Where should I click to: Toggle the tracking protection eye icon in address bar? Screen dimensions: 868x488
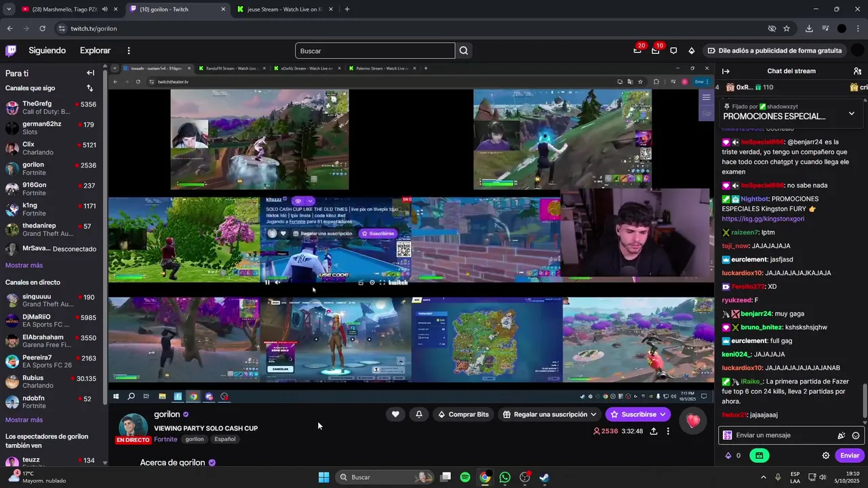coord(772,28)
